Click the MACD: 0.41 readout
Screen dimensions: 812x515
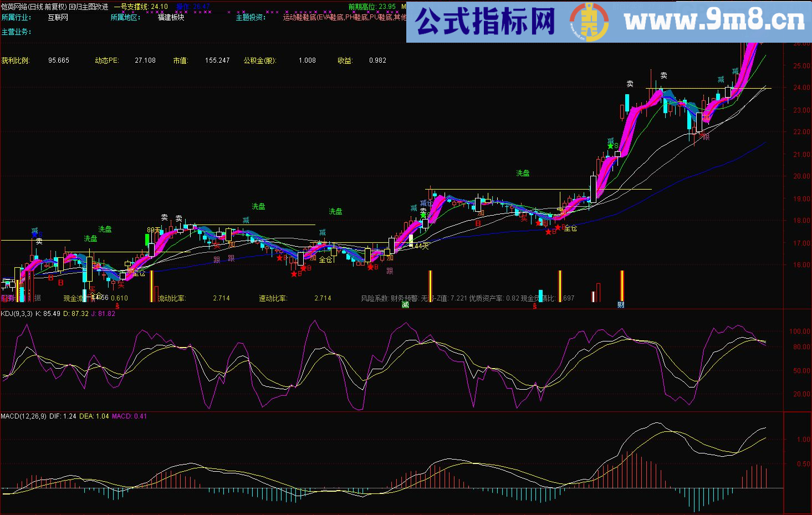click(x=130, y=416)
